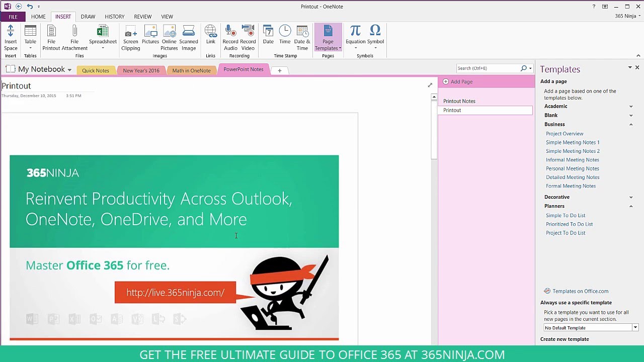Click the Insert Space tool
644x362 pixels.
pos(11,38)
